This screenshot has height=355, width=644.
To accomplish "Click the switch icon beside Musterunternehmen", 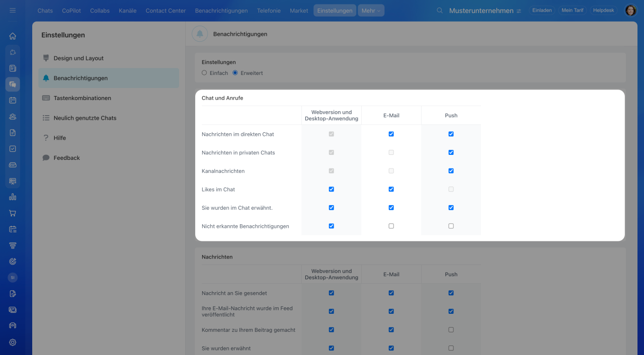I will click(x=519, y=11).
